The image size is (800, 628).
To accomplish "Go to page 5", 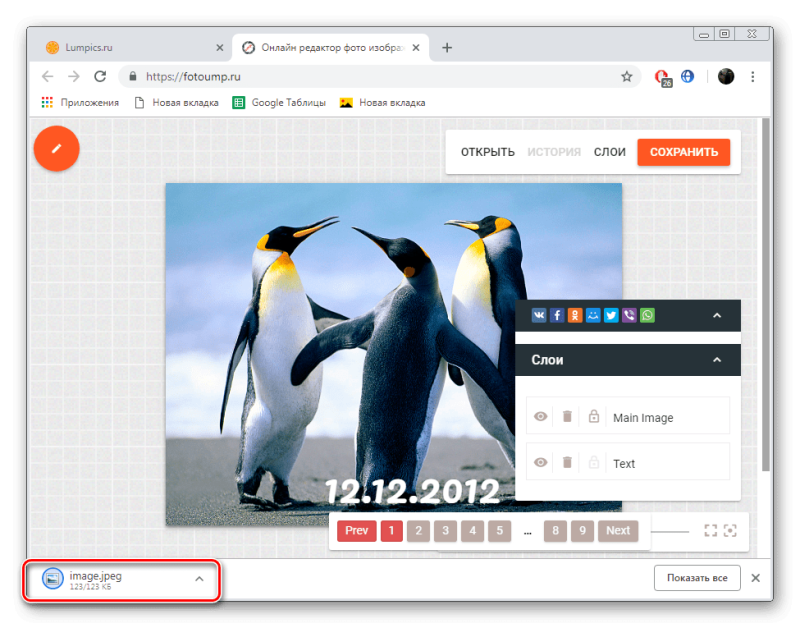I will (x=500, y=531).
